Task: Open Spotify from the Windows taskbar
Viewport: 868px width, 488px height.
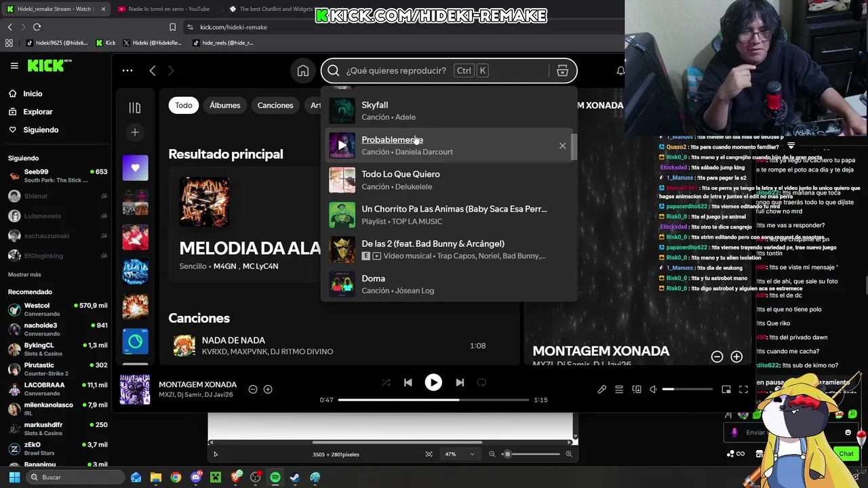Action: click(x=275, y=477)
